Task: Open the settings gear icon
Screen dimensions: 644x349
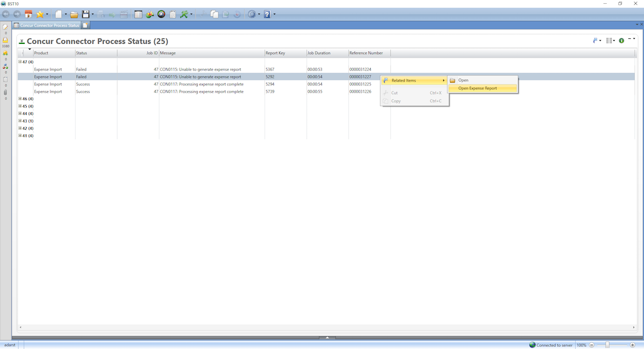Action: (252, 14)
